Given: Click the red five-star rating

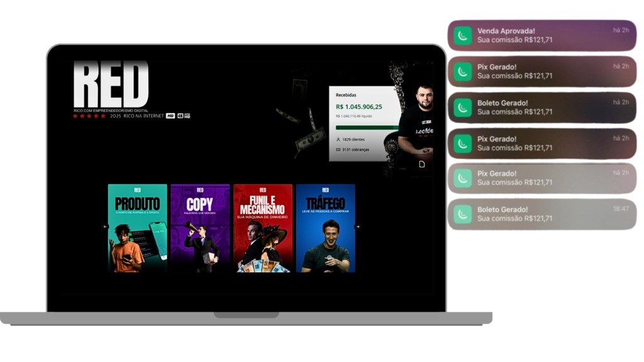Looking at the screenshot, I should [x=89, y=116].
